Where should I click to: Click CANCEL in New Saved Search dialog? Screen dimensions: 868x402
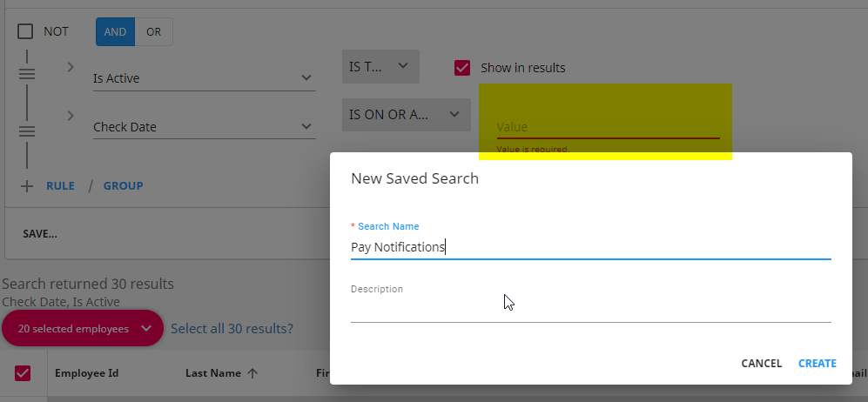point(762,364)
